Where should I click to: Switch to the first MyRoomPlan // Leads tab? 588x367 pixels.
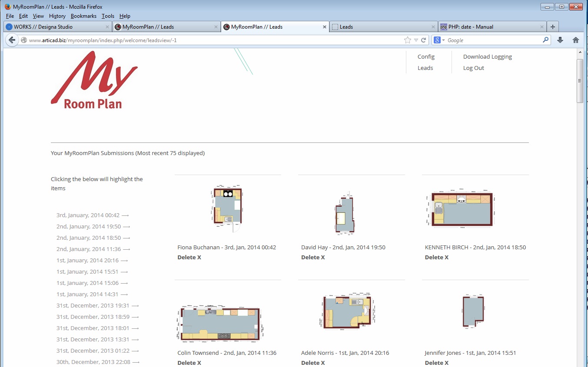(166, 27)
